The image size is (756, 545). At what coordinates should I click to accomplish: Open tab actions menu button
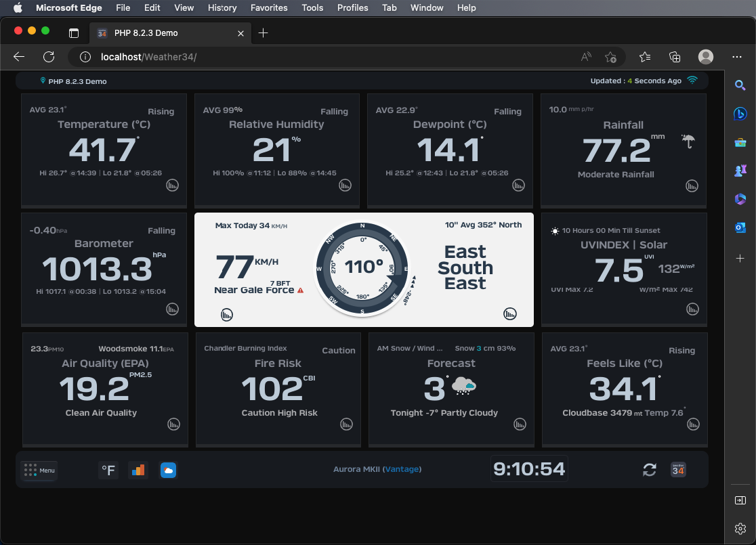[x=73, y=32]
